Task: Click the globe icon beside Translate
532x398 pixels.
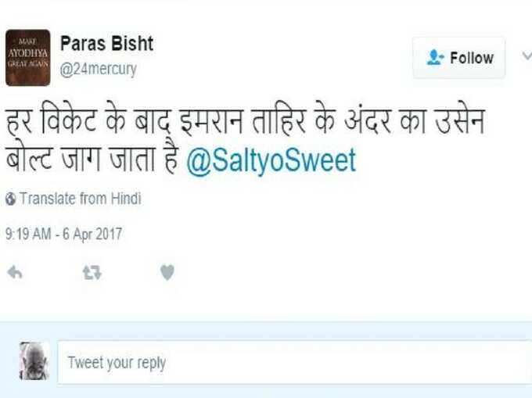Action: click(10, 199)
